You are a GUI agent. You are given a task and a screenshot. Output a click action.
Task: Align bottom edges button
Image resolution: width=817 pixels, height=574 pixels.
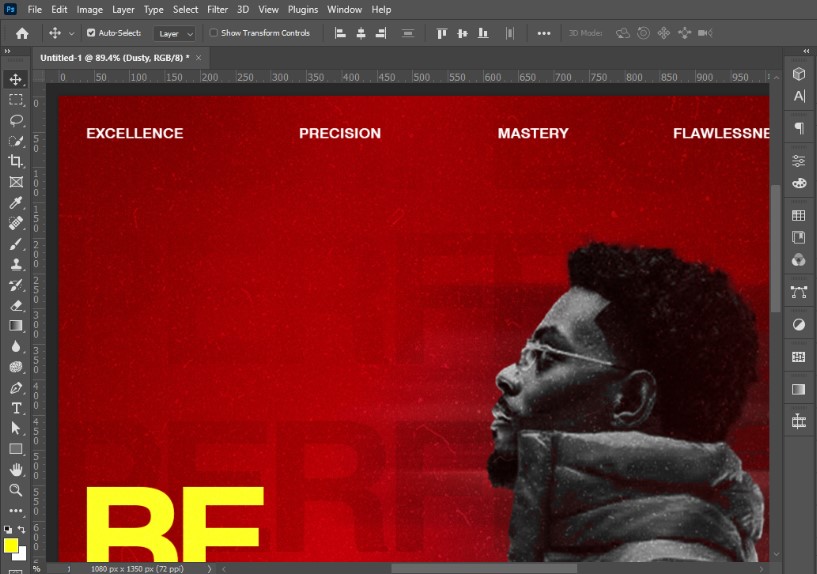[483, 33]
